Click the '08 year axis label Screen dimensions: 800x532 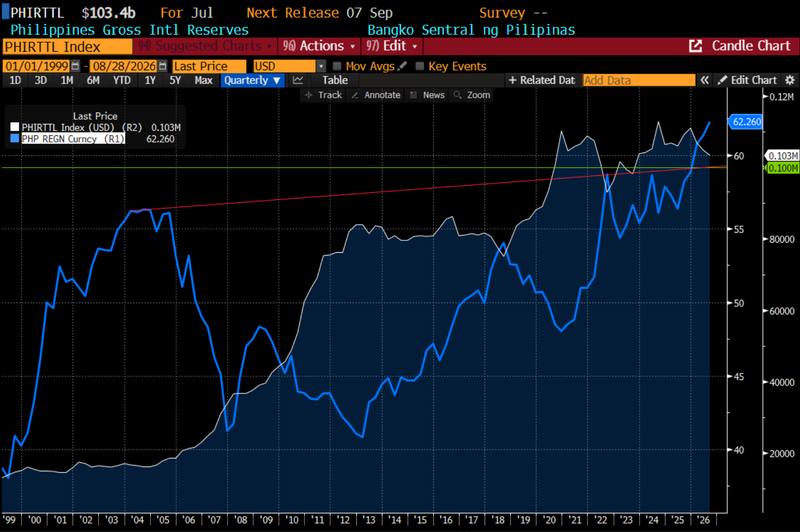240,520
